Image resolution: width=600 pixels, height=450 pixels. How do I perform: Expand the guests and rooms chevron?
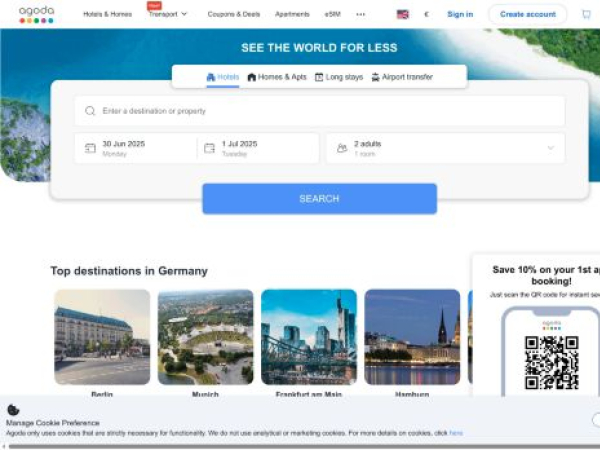coord(551,148)
